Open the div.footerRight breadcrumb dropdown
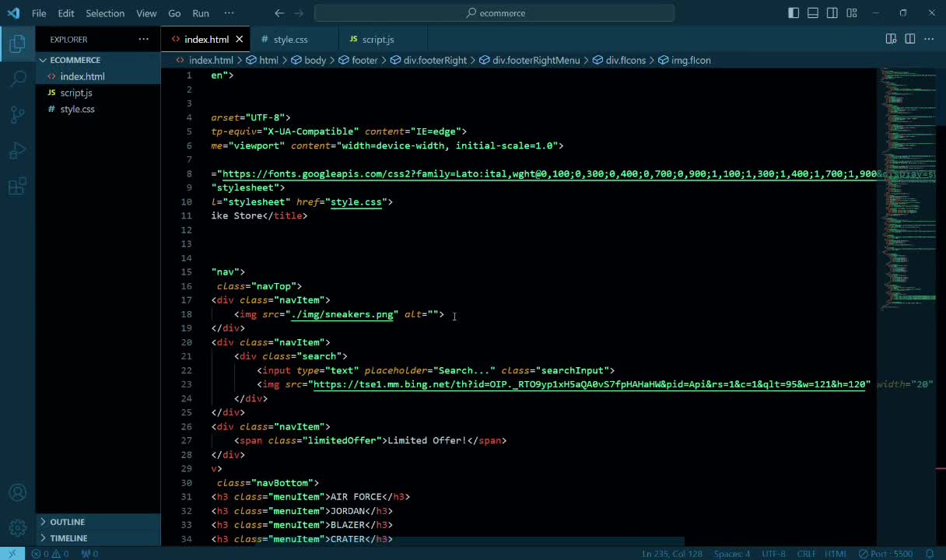 click(x=429, y=60)
